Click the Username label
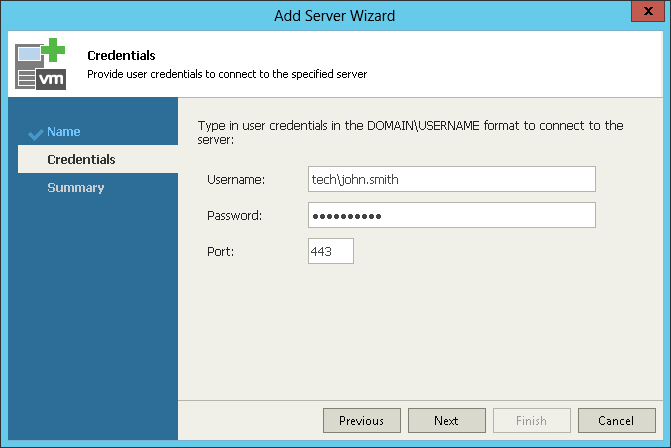The height and width of the screenshot is (448, 671). pyautogui.click(x=236, y=180)
